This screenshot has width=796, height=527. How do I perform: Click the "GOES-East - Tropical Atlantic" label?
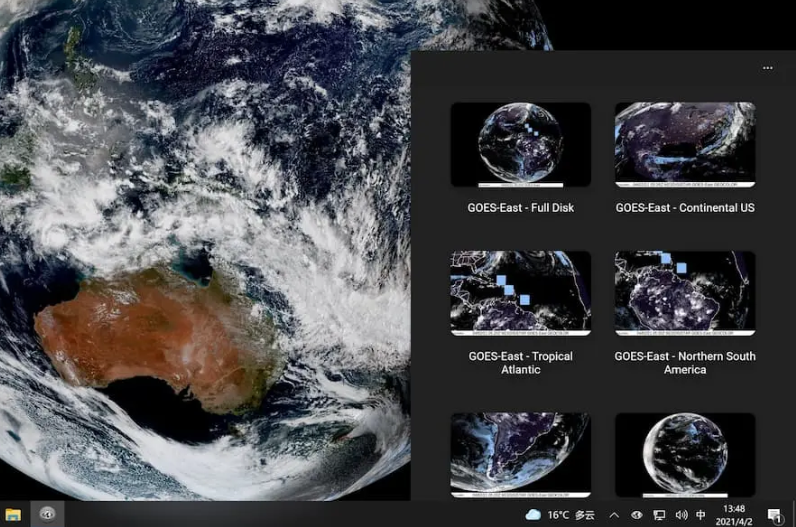coord(520,363)
